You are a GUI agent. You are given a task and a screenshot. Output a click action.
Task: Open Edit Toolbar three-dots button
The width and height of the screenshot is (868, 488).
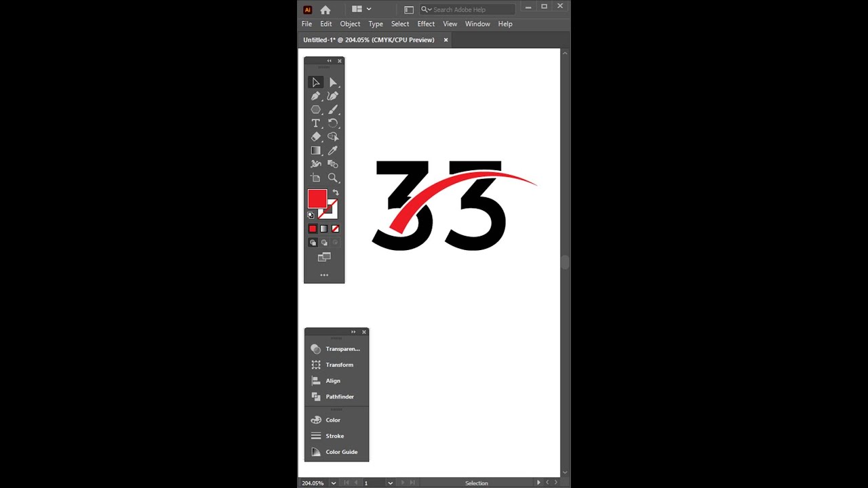click(x=324, y=275)
